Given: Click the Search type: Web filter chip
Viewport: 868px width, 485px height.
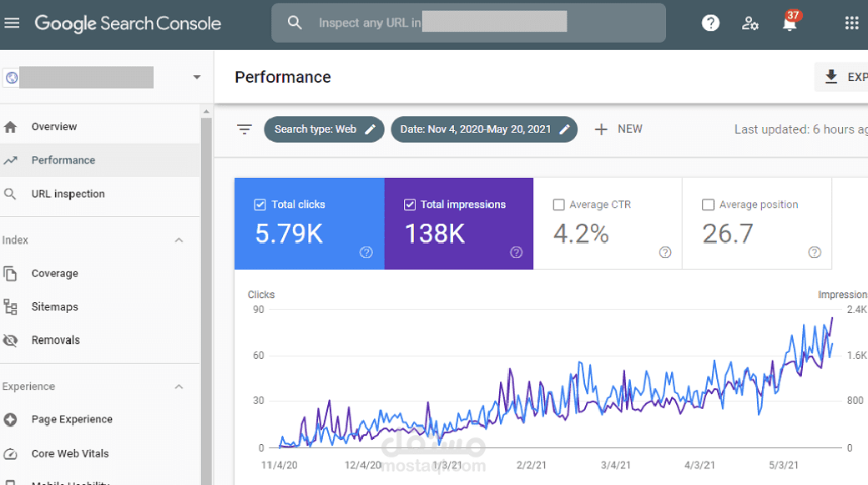Looking at the screenshot, I should (324, 129).
